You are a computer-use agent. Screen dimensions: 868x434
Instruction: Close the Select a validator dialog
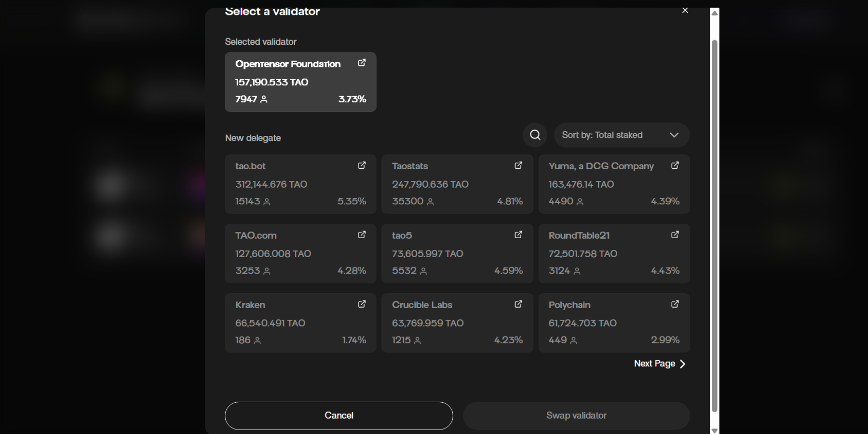(685, 11)
